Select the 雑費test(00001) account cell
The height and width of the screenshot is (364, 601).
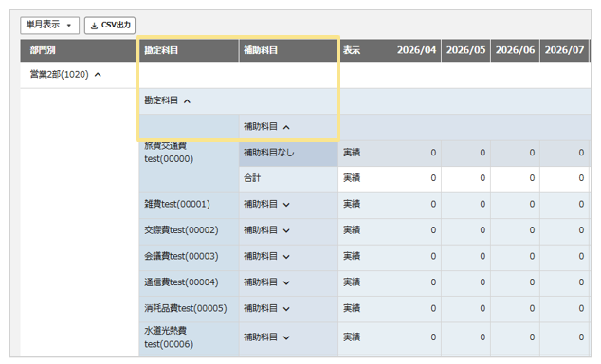coord(190,205)
